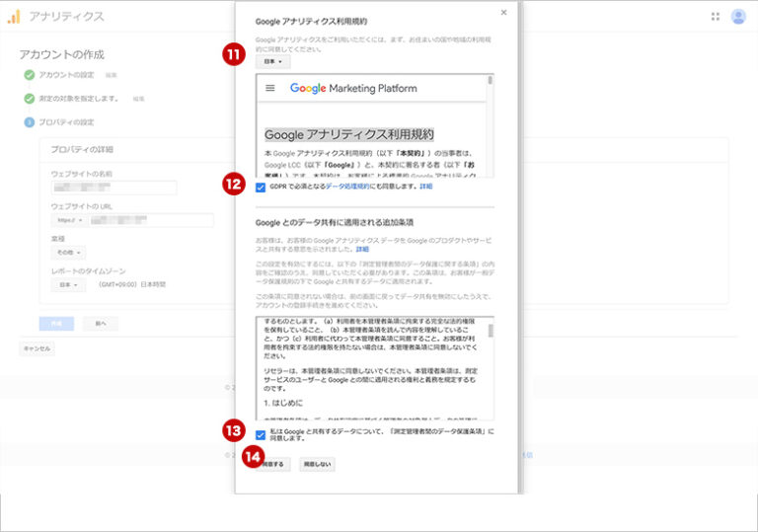Click the edit link beside アカウントの設定

coord(112,75)
